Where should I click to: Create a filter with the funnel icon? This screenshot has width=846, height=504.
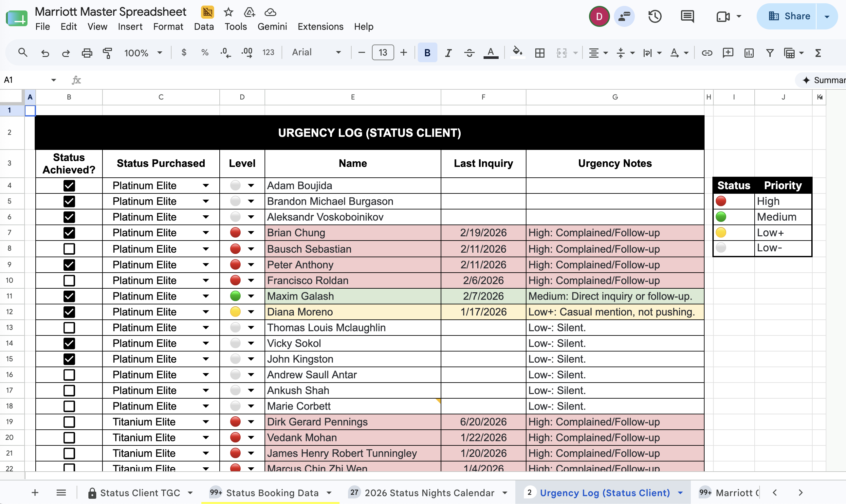(x=770, y=53)
